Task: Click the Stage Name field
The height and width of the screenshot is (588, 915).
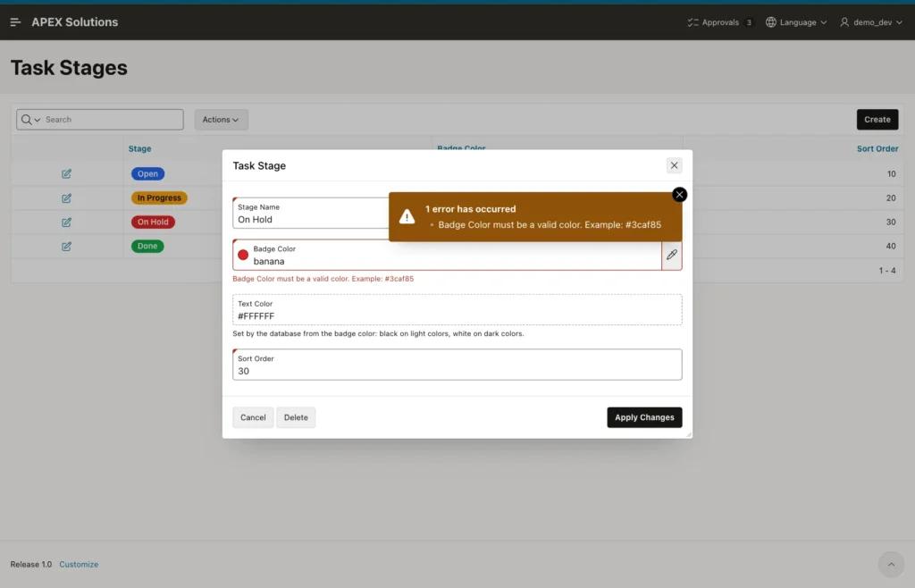Action: point(310,214)
